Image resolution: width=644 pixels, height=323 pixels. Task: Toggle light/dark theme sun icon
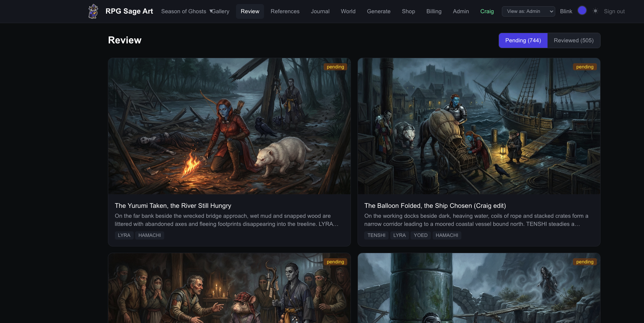pos(595,11)
